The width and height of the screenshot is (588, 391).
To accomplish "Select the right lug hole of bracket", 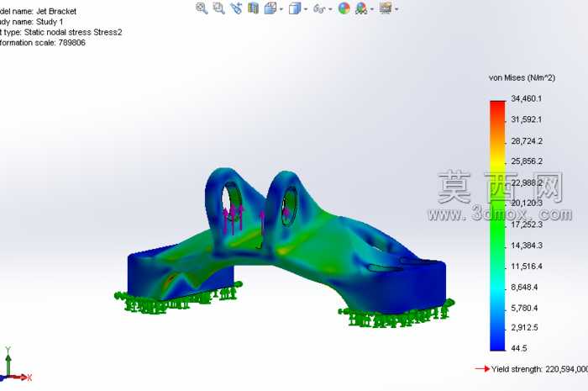I will [x=289, y=206].
